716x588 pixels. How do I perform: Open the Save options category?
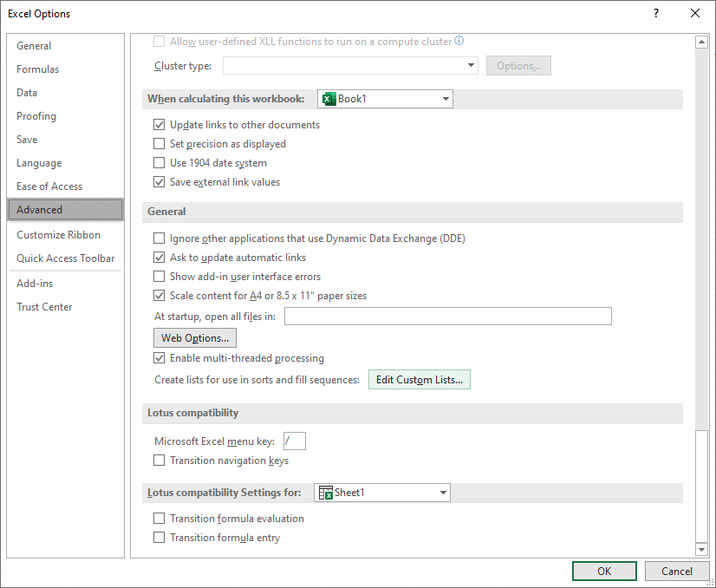[x=65, y=140]
